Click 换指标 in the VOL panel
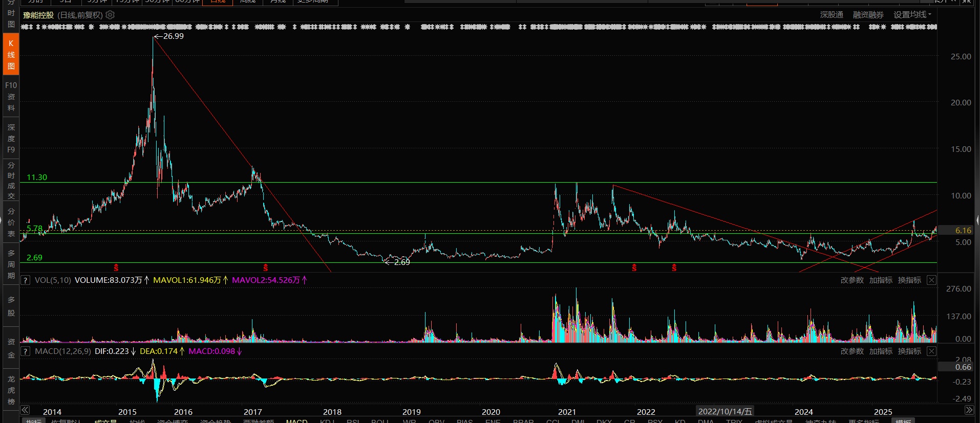The width and height of the screenshot is (980, 423). pos(909,280)
